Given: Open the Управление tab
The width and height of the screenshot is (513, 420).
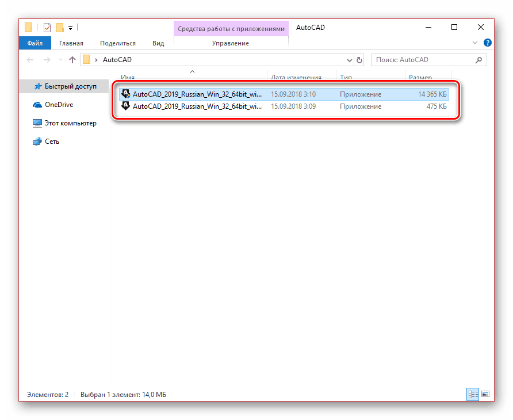Looking at the screenshot, I should 230,43.
